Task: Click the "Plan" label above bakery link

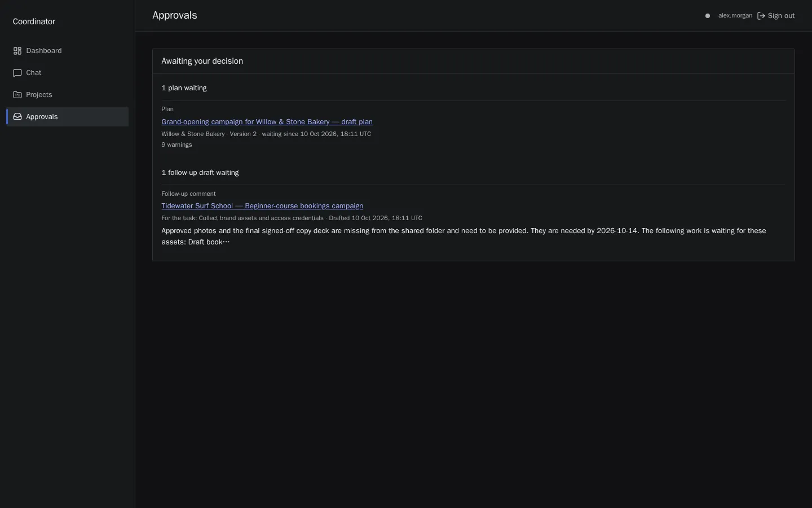Action: coord(167,110)
